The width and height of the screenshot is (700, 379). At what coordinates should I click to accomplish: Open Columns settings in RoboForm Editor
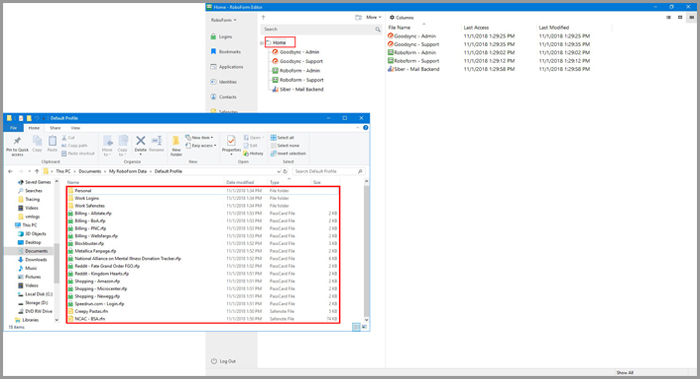coord(402,17)
